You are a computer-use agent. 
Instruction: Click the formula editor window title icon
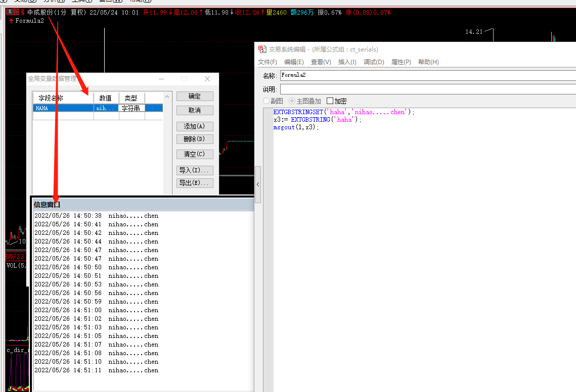pyautogui.click(x=262, y=49)
